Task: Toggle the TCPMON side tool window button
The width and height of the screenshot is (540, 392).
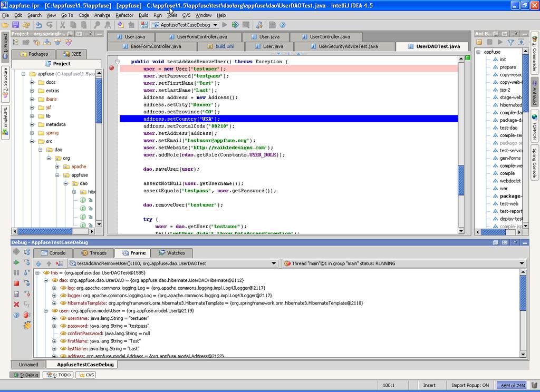Action: tap(534, 126)
